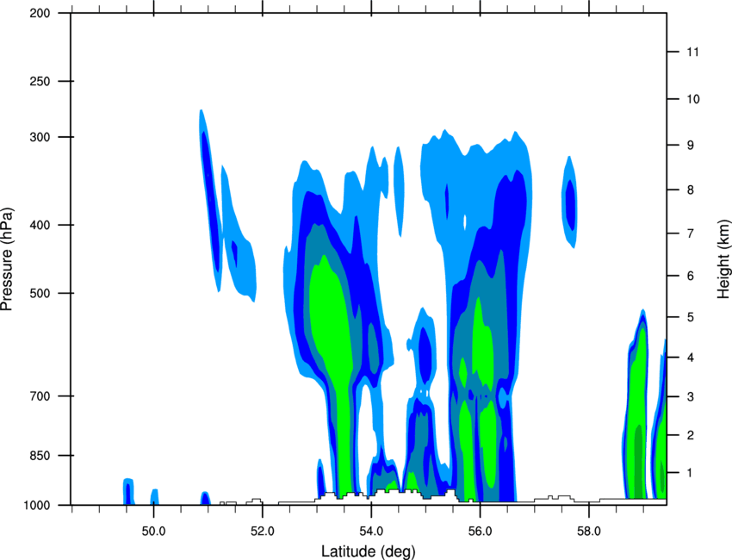Image resolution: width=732 pixels, height=560 pixels.
Task: Click the 'Pressure (hPa)' axis title
Action: click(x=7, y=259)
